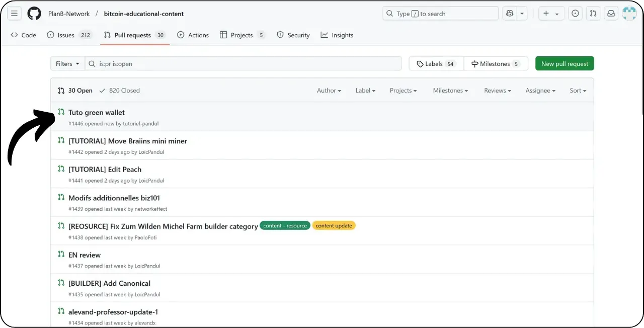Click the Copilot icon in the header
644x328 pixels.
(x=510, y=13)
